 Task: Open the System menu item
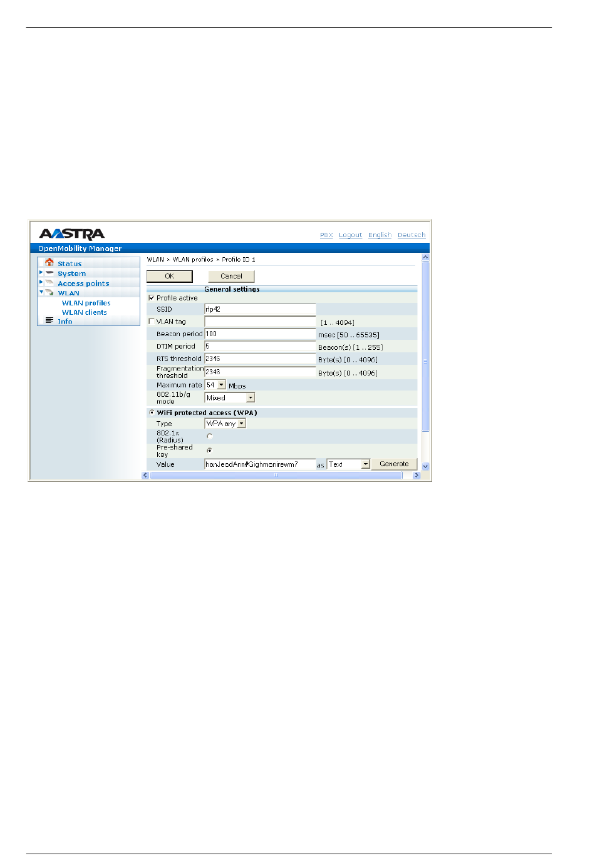point(72,273)
